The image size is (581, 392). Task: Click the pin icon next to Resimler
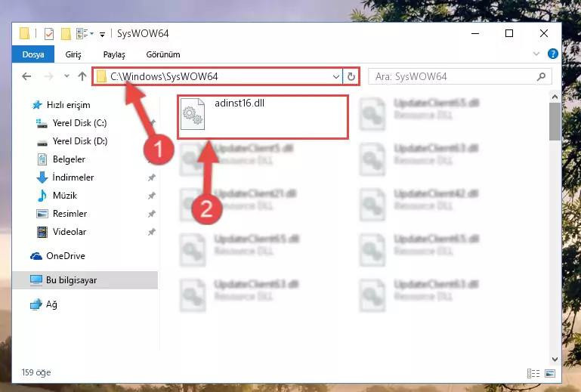pyautogui.click(x=152, y=215)
